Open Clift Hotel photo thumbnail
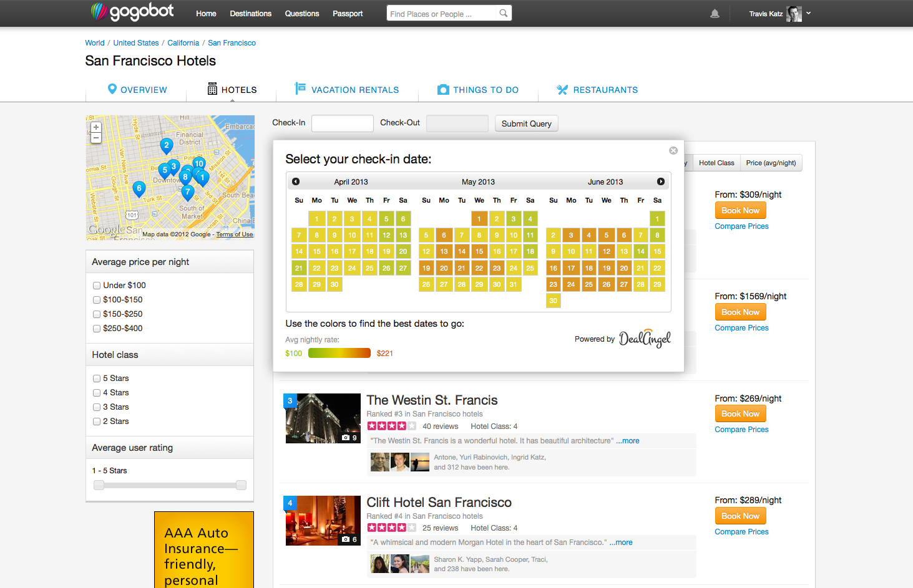 [323, 521]
